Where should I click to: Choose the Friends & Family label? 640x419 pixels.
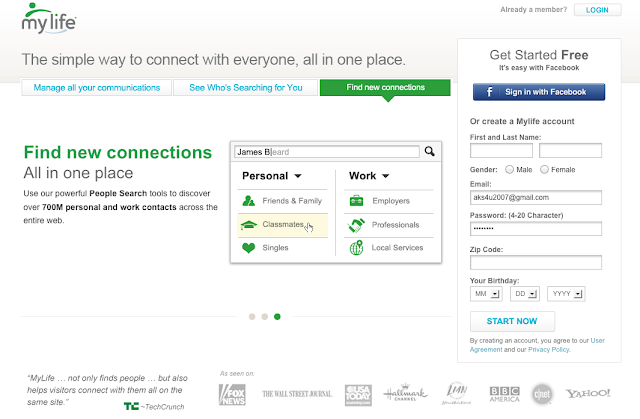tap(292, 201)
